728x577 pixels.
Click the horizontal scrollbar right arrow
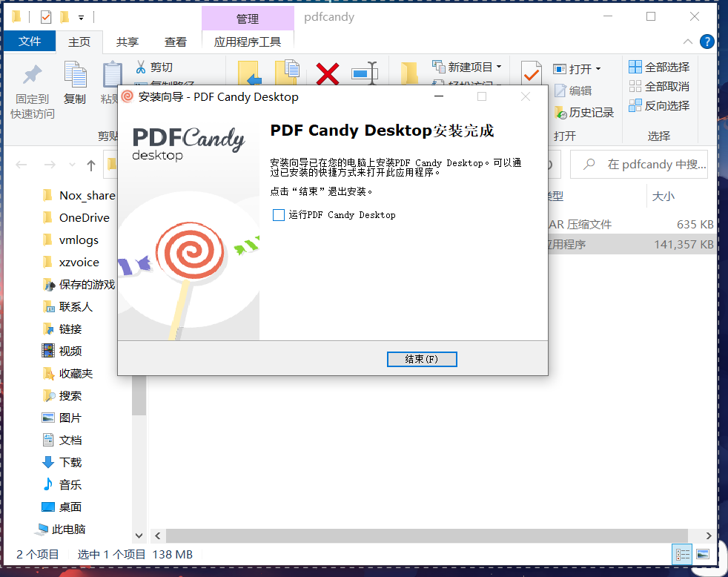(709, 535)
